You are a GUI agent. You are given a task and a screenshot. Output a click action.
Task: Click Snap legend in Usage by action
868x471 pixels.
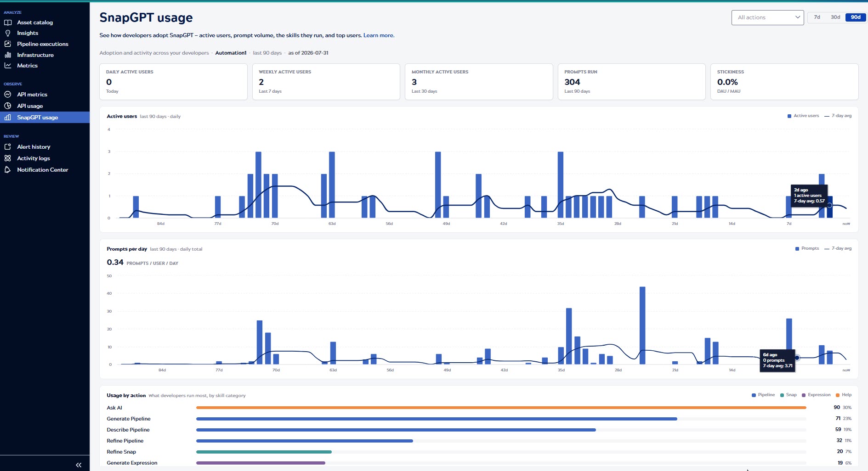tap(789, 395)
